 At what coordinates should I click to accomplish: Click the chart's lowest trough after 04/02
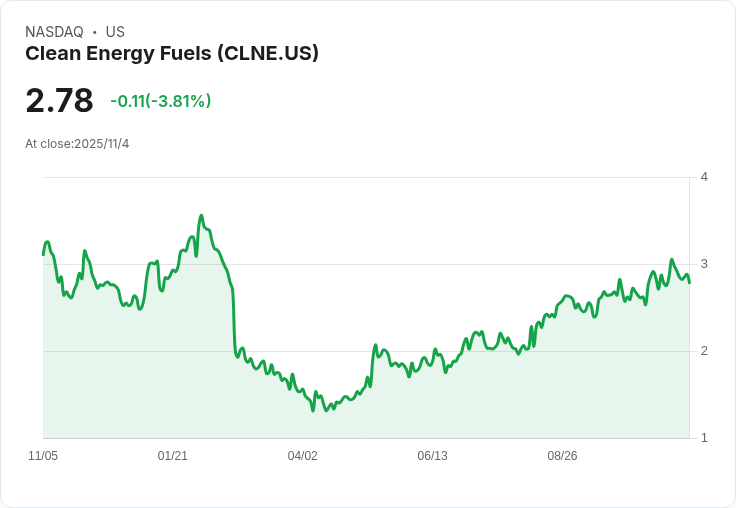point(313,411)
